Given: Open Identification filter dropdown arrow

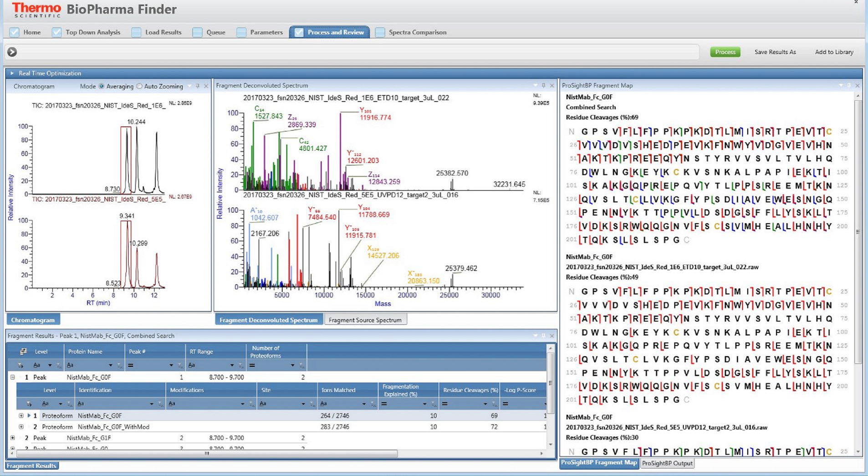Looking at the screenshot, I should point(152,404).
